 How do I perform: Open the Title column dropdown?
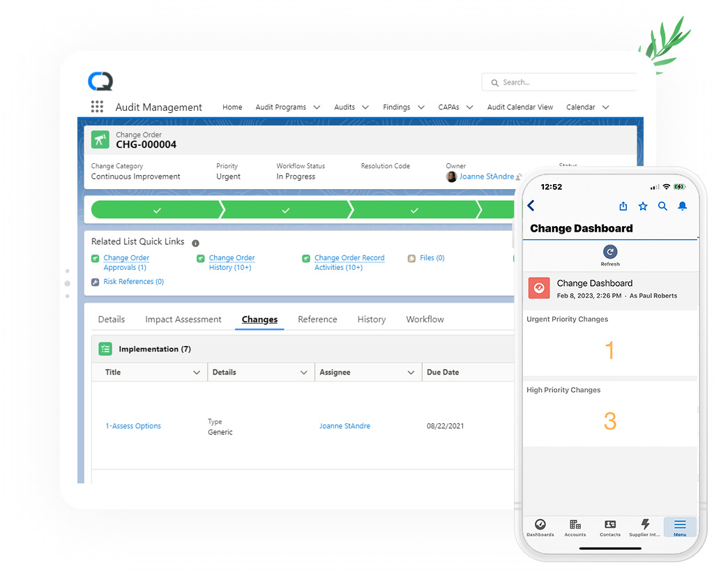[196, 372]
